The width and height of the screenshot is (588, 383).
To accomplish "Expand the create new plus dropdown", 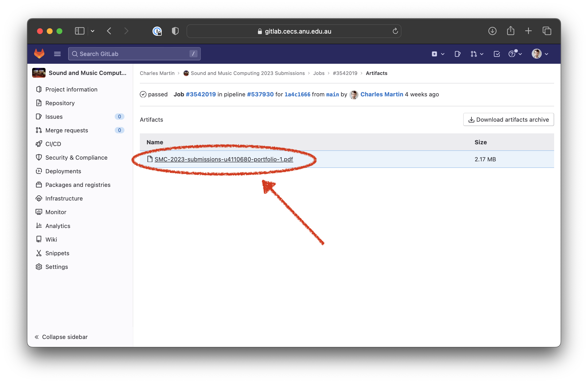I will (438, 54).
